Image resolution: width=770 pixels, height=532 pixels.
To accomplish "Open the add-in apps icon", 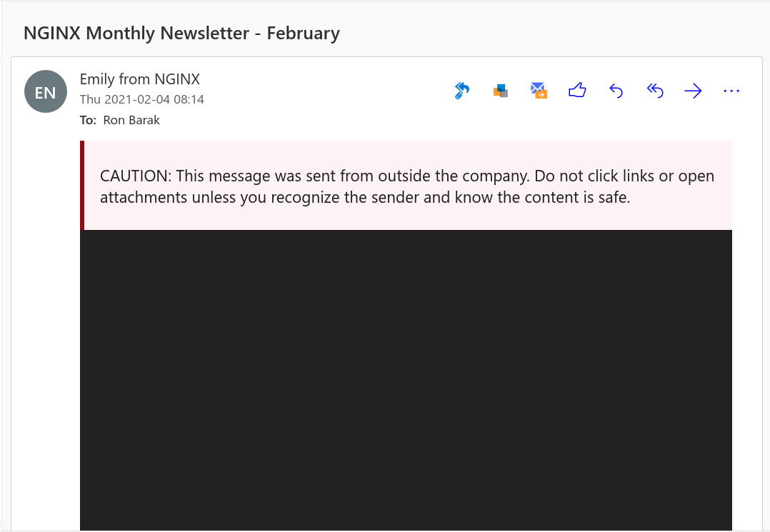I will tap(500, 91).
